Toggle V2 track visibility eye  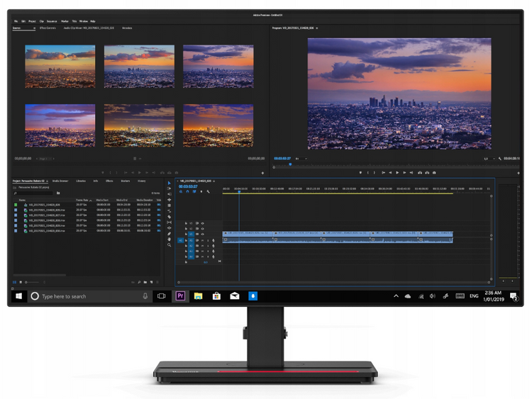click(x=202, y=229)
